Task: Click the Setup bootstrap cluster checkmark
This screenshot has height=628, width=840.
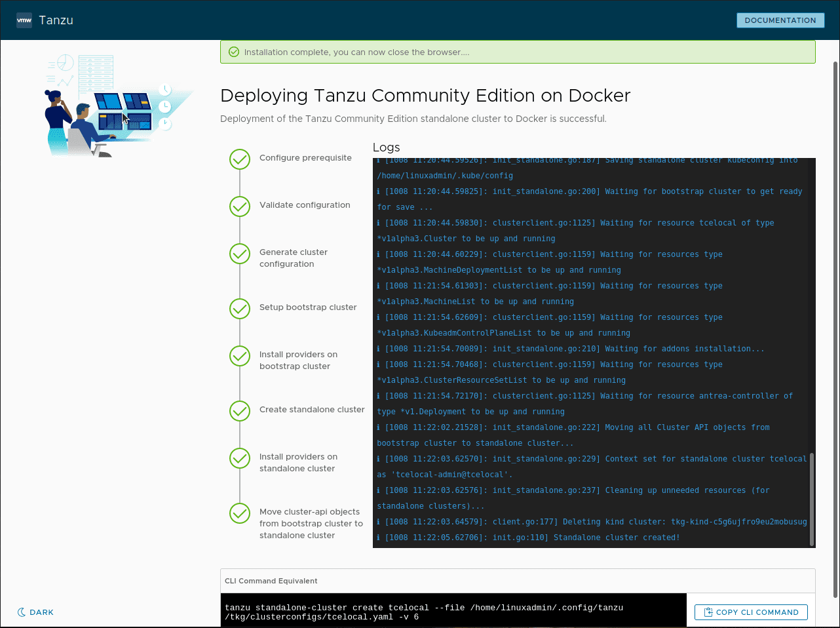Action: [x=240, y=309]
